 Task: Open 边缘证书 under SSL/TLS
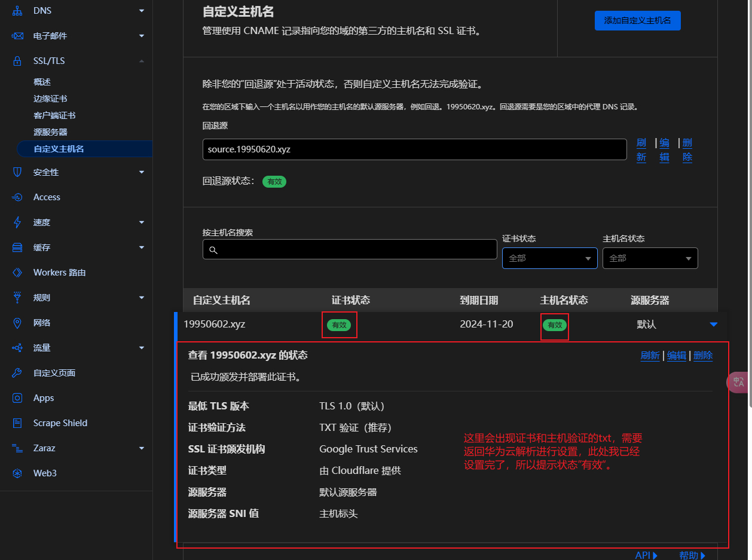(50, 99)
